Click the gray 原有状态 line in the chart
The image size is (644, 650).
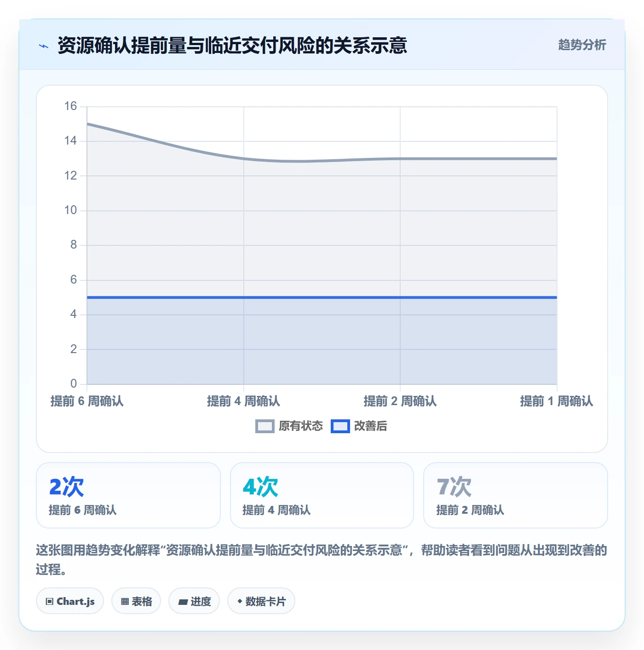(x=322, y=161)
